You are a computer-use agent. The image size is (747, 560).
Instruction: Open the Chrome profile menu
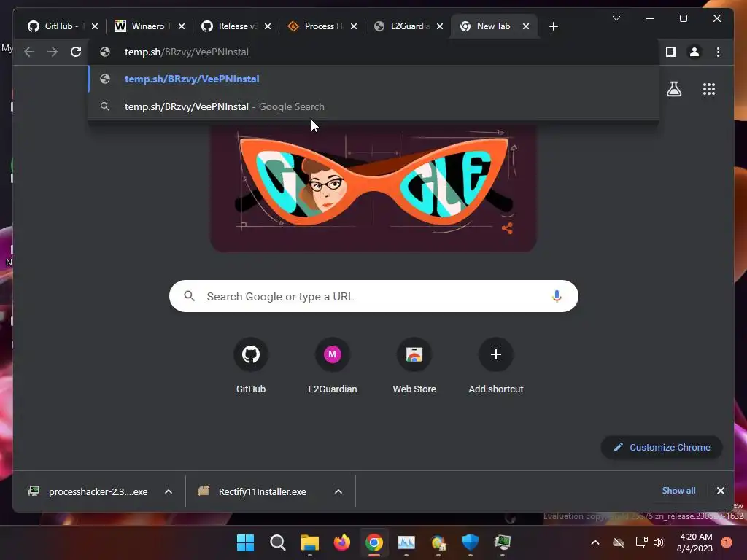pos(694,52)
